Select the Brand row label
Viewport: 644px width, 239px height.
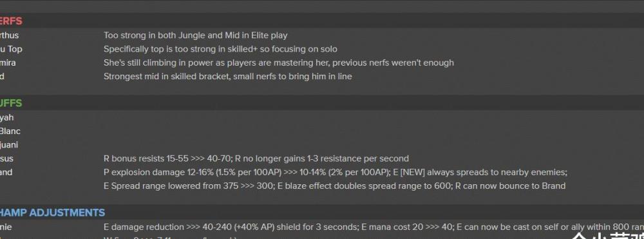(x=6, y=172)
